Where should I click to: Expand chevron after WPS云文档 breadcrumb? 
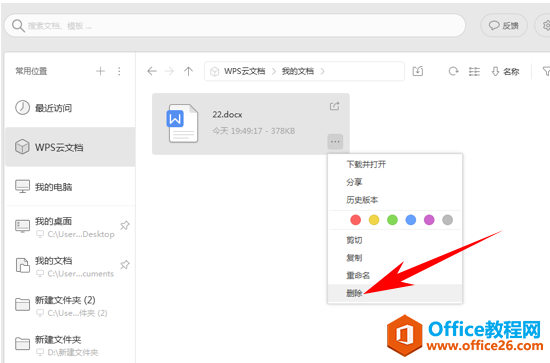(x=274, y=71)
